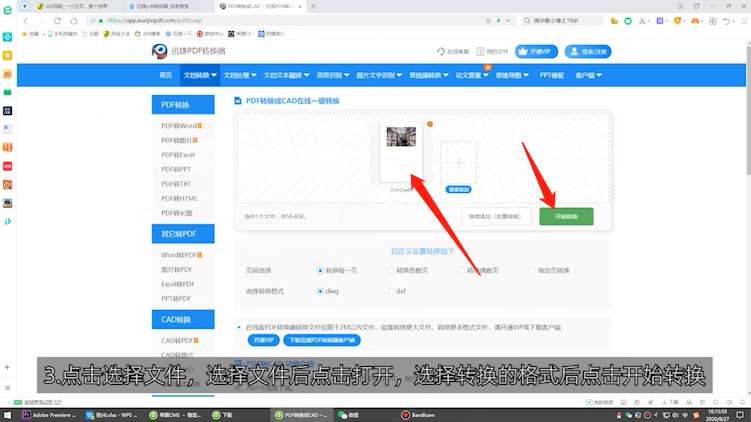751x422 pixels.
Task: Click the blue VIP crown button
Action: (x=536, y=51)
